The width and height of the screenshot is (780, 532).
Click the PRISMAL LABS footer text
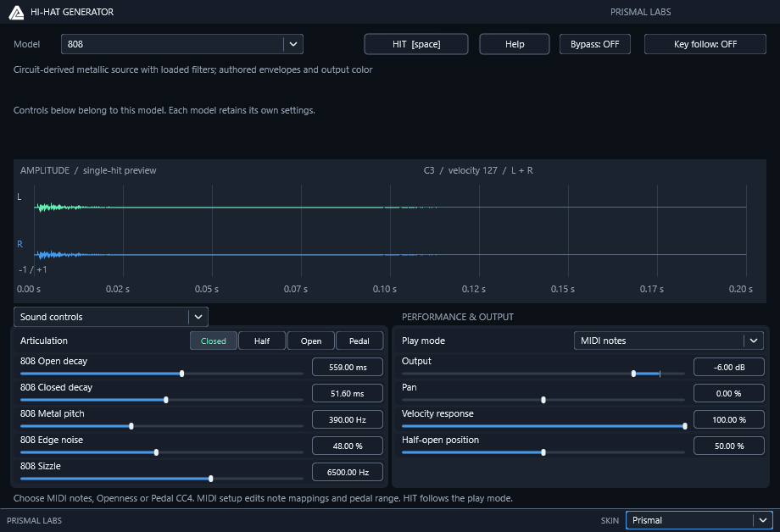pyautogui.click(x=34, y=521)
